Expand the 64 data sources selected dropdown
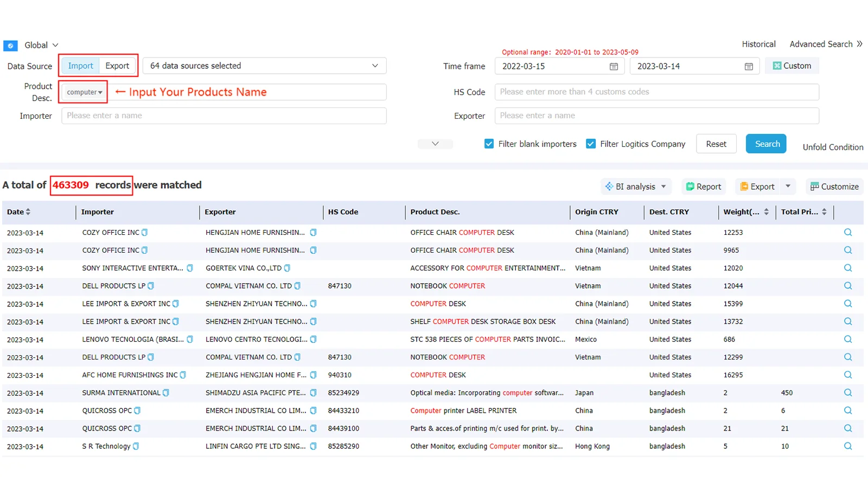 point(265,66)
